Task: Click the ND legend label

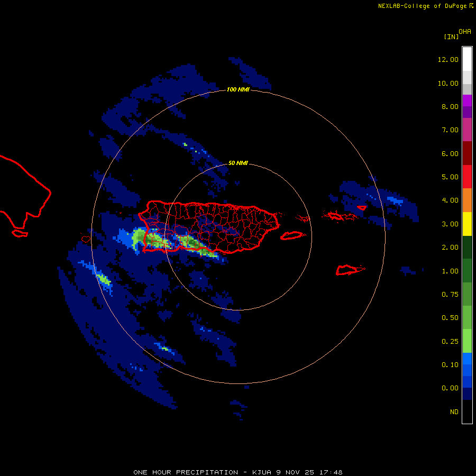Action: click(454, 412)
